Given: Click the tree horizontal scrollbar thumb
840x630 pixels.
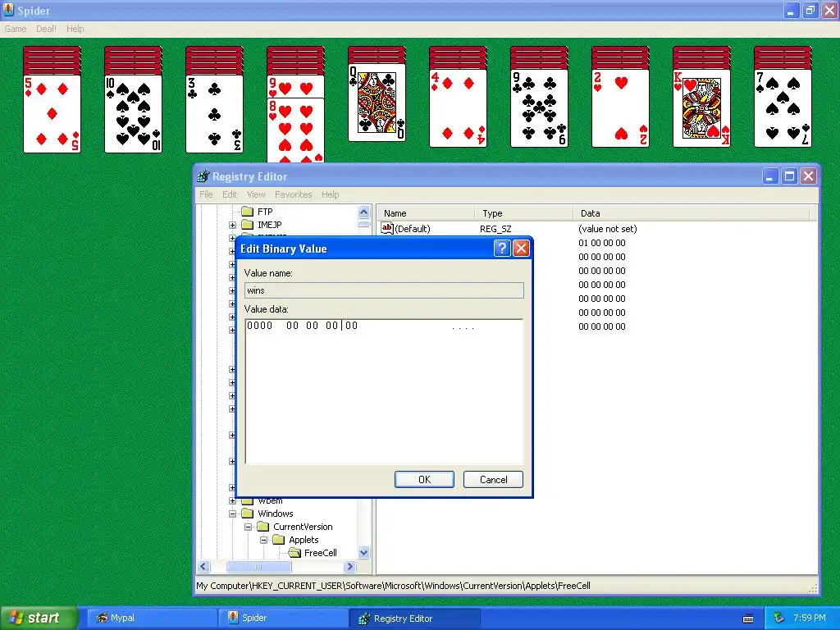Looking at the screenshot, I should tap(258, 567).
